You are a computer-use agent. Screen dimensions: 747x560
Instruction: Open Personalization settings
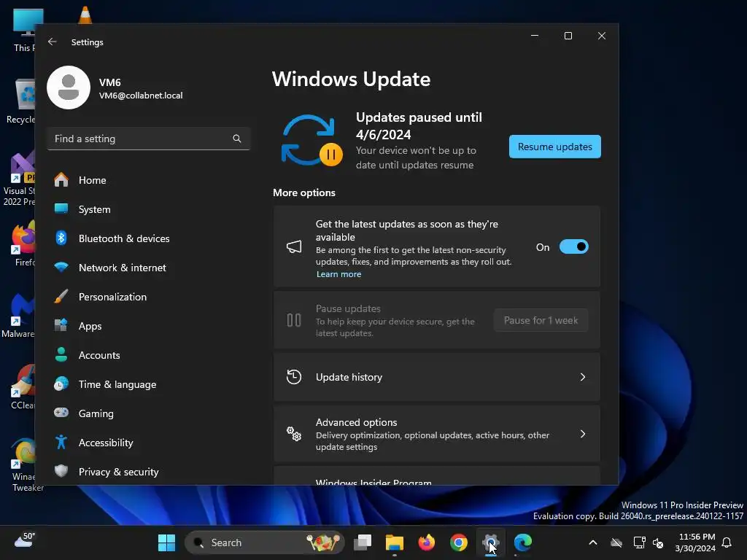[112, 297]
